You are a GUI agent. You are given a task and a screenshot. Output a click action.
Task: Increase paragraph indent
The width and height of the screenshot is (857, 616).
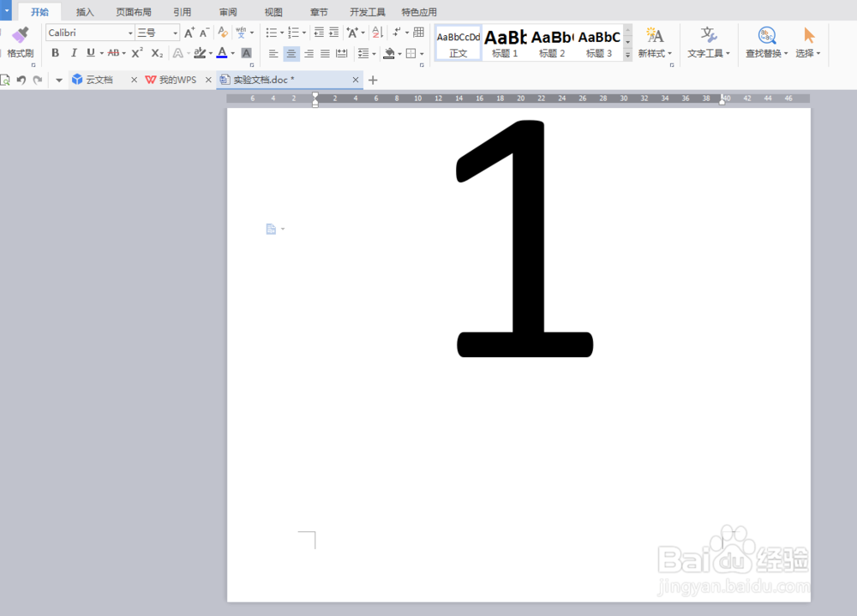(334, 33)
